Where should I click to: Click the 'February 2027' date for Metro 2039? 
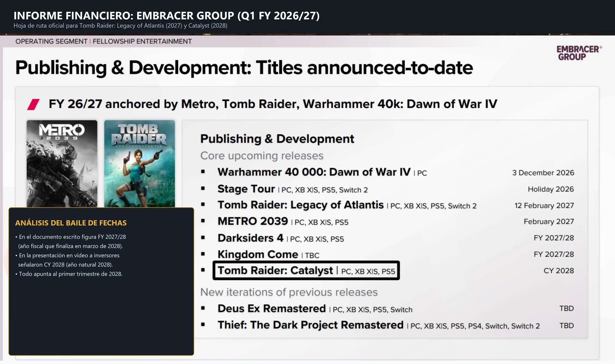549,222
